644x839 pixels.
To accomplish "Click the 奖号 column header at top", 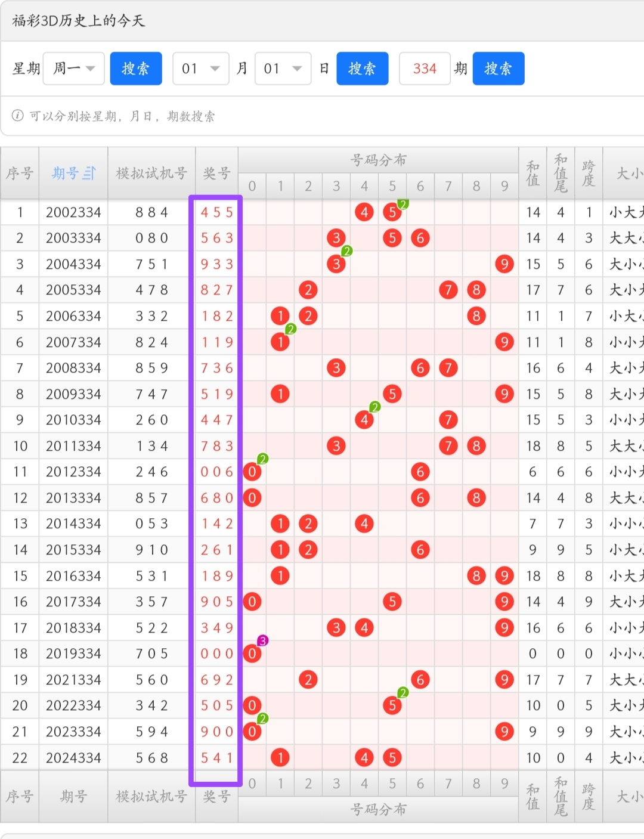I will pyautogui.click(x=216, y=174).
